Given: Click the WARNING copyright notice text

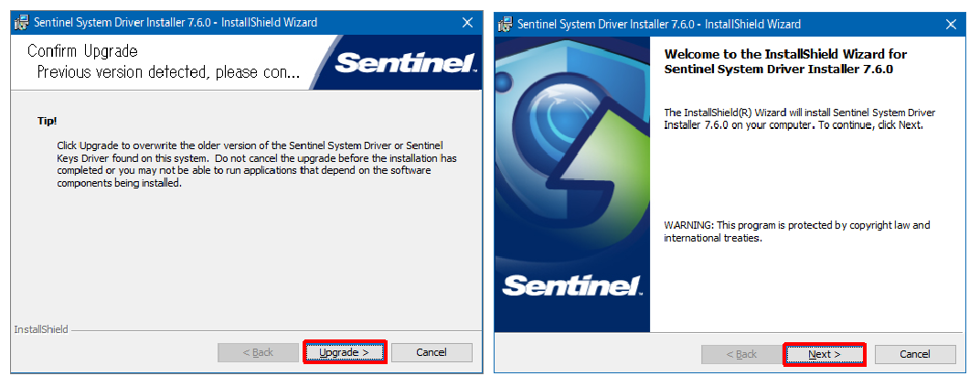Looking at the screenshot, I should [x=797, y=231].
